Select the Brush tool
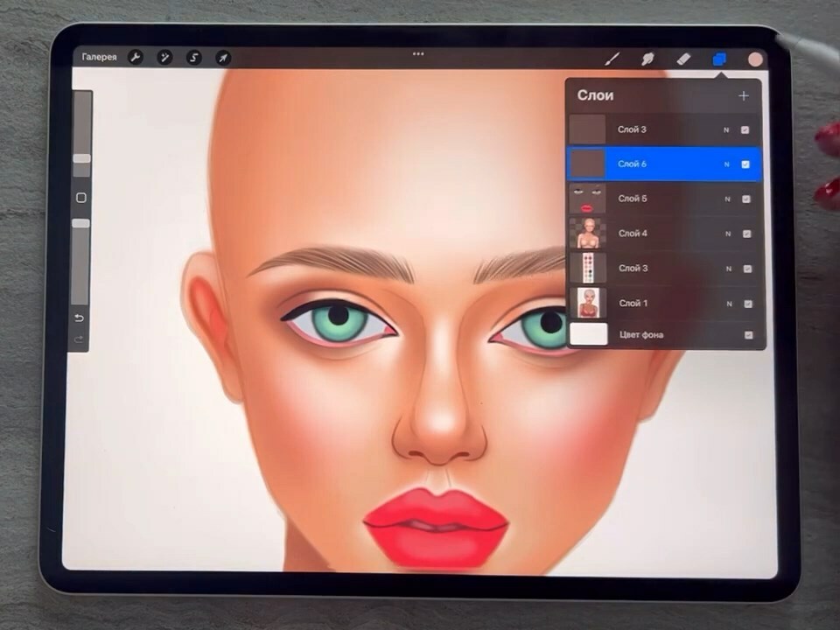 tap(612, 59)
